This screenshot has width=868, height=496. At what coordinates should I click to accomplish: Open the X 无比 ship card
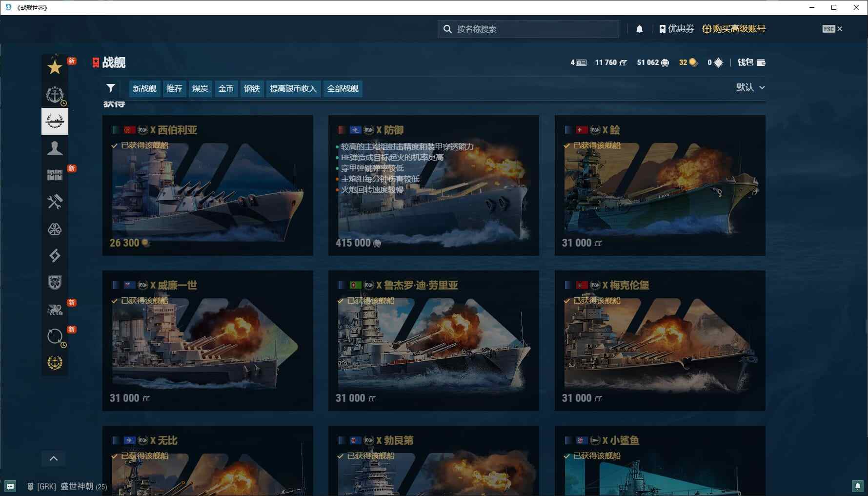coord(207,461)
